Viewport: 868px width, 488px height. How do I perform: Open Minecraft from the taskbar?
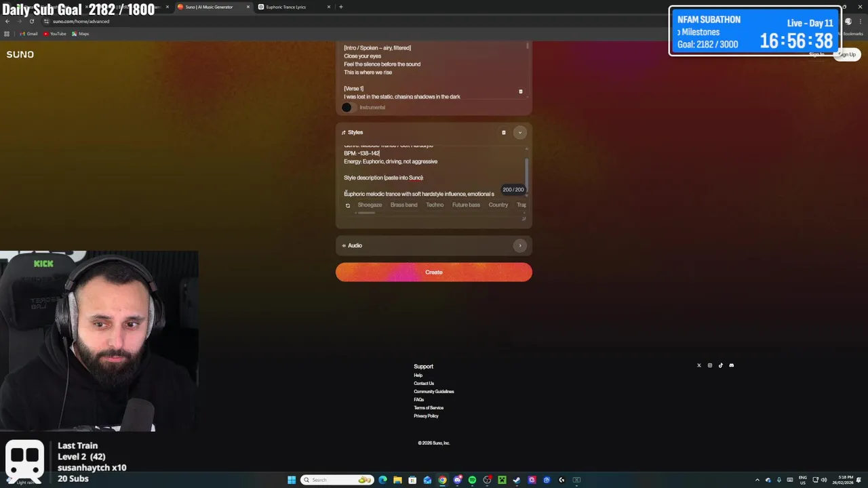coord(502,480)
